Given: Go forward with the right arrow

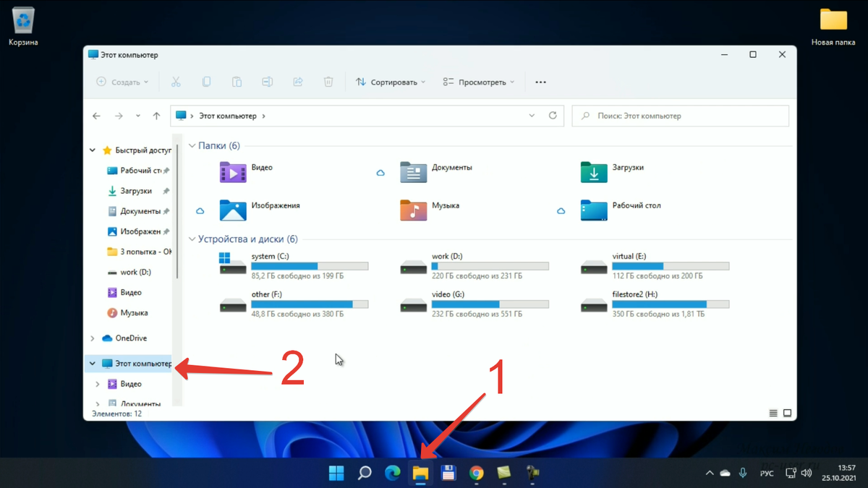Looking at the screenshot, I should (x=119, y=116).
